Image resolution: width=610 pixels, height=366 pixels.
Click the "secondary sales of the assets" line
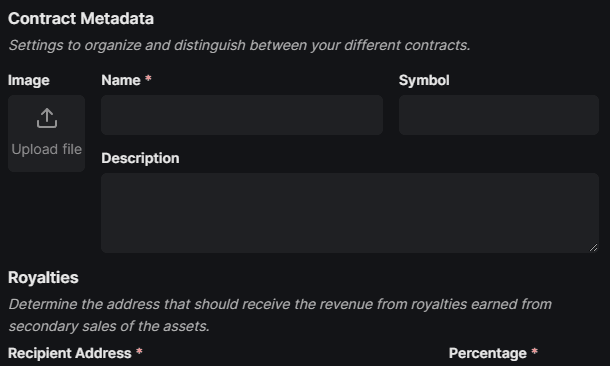pos(109,326)
